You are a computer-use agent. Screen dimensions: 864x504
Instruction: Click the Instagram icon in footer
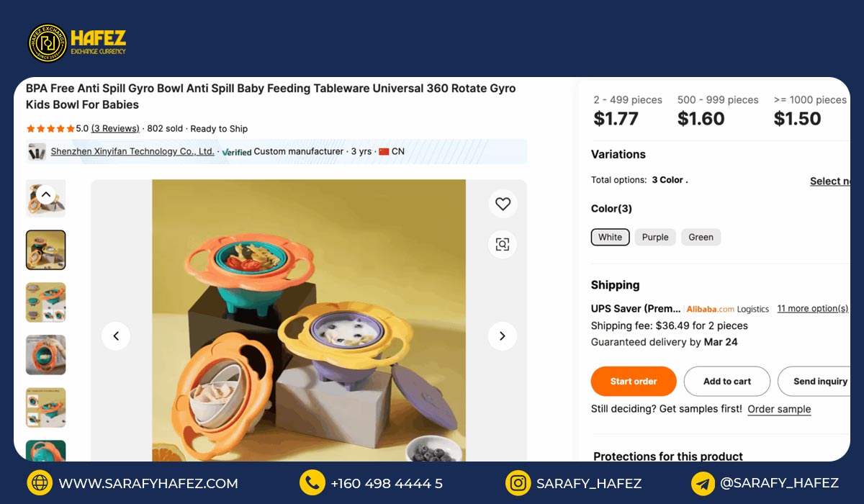(518, 482)
